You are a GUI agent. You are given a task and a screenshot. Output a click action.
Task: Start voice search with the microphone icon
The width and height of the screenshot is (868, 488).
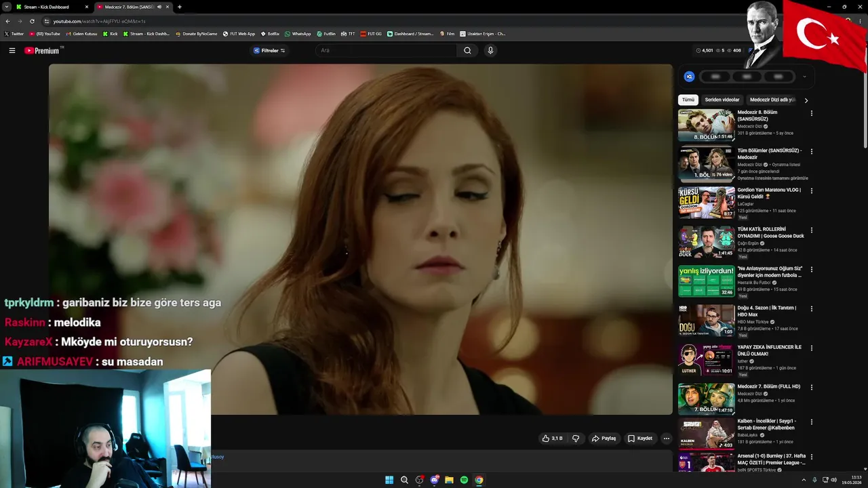click(x=490, y=50)
